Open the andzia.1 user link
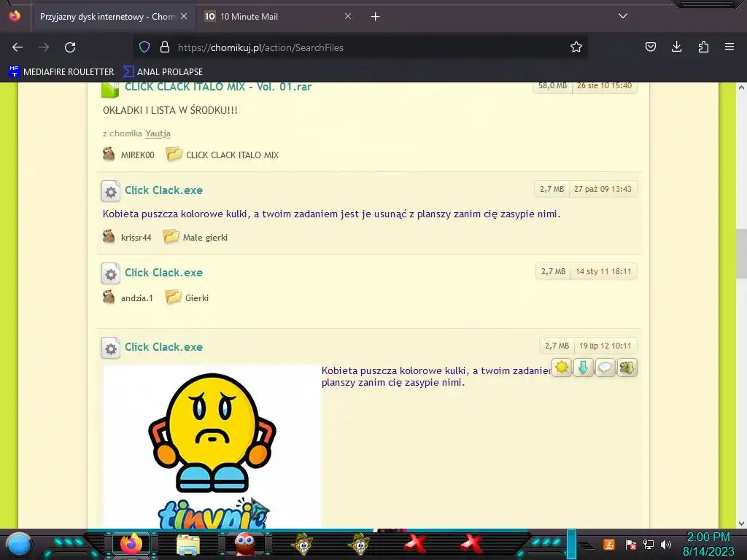The height and width of the screenshot is (560, 747). pyautogui.click(x=136, y=298)
